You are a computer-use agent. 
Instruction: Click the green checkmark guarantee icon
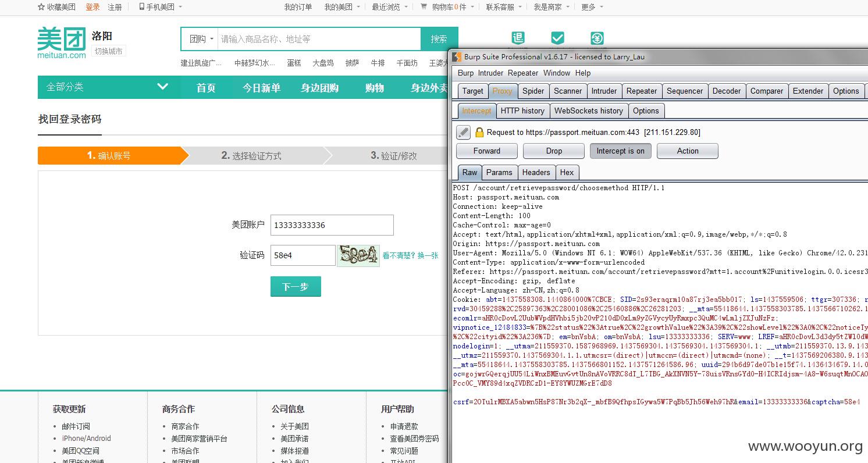(x=557, y=38)
